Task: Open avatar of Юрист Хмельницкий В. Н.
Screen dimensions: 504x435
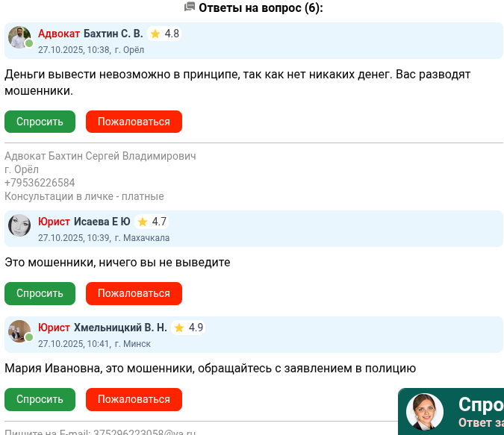Action: [x=19, y=331]
